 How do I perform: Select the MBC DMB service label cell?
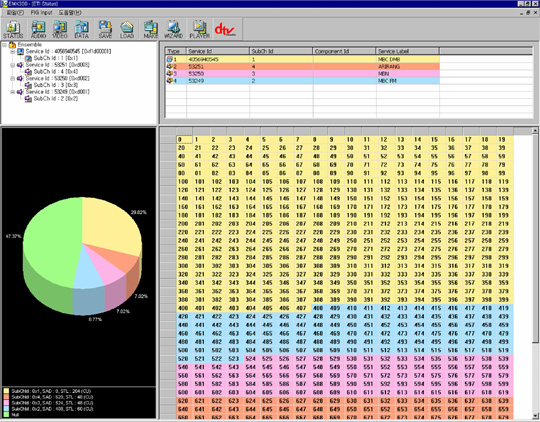[x=407, y=59]
